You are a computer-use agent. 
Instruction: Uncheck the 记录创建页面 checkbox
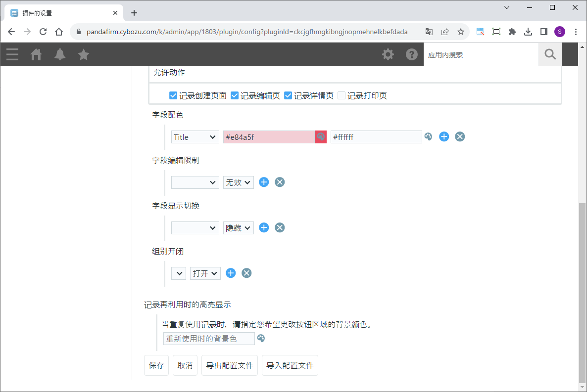[173, 95]
